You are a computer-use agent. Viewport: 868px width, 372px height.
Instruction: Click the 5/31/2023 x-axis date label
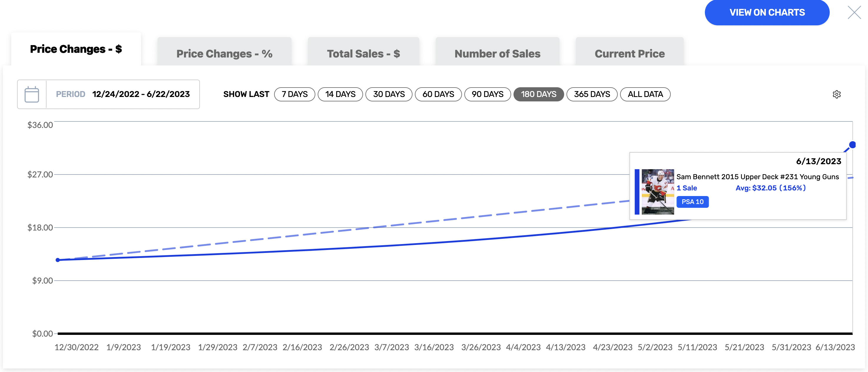tap(791, 347)
